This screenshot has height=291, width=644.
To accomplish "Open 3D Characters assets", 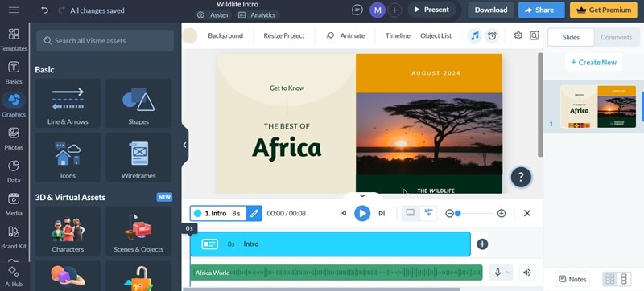I will 68,232.
